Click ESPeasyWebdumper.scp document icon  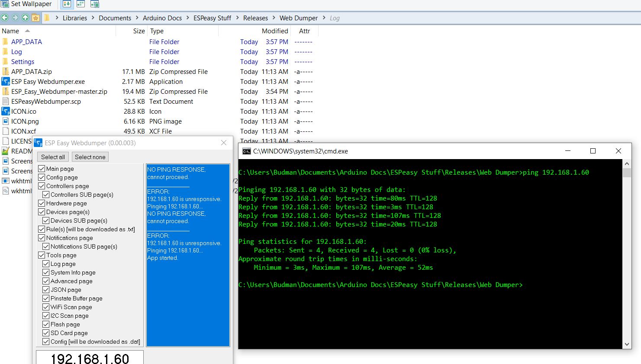[5, 101]
